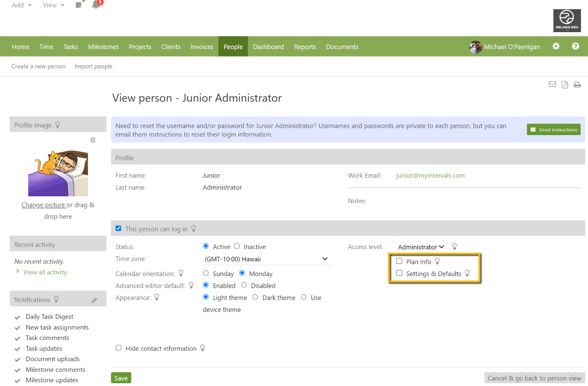Click the settings gear icon

coord(556,46)
